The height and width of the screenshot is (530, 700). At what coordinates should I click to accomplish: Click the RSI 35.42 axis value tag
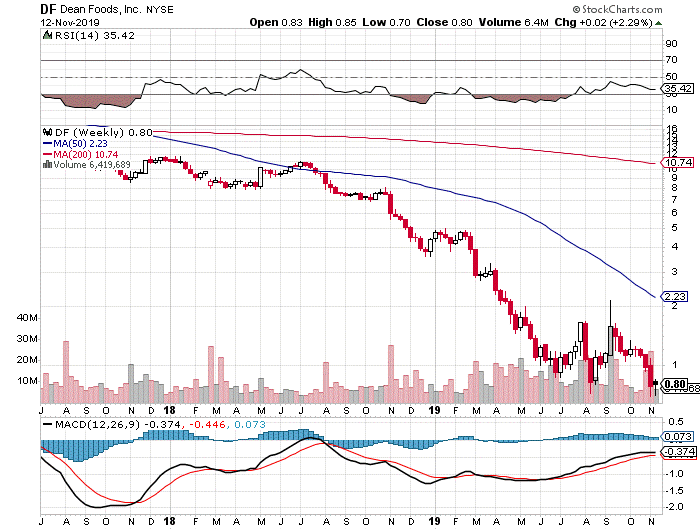678,88
